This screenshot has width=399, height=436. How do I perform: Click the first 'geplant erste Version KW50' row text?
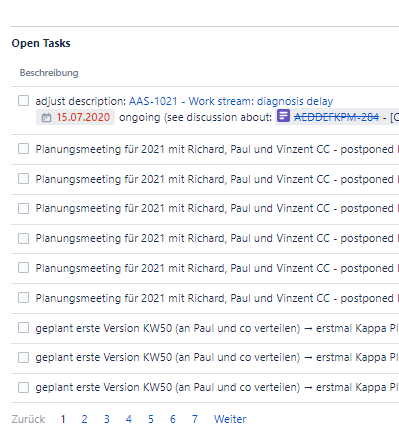[217, 328]
